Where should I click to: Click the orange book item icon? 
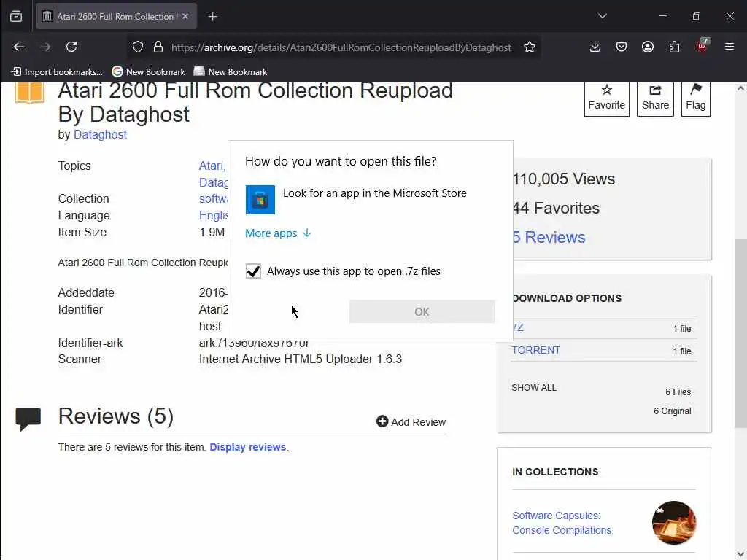pyautogui.click(x=29, y=92)
